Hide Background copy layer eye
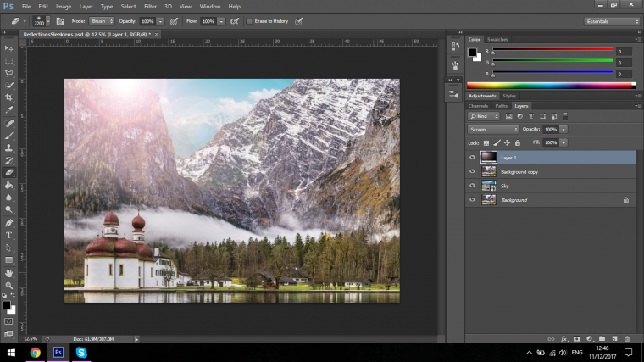The width and height of the screenshot is (644, 362). 472,172
